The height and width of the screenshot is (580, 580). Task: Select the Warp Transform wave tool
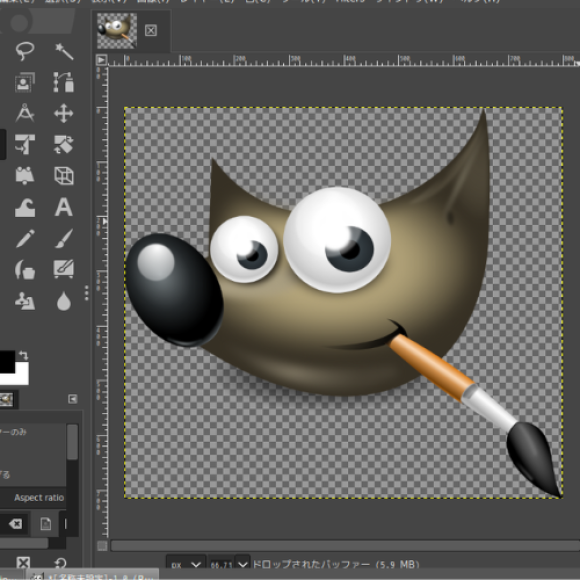pyautogui.click(x=25, y=207)
